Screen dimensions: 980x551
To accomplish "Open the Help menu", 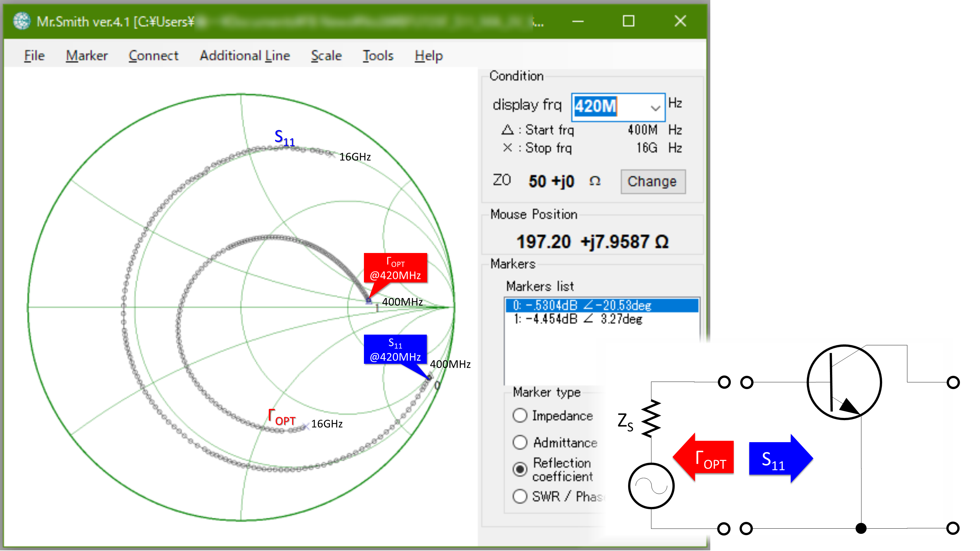I will pyautogui.click(x=428, y=55).
